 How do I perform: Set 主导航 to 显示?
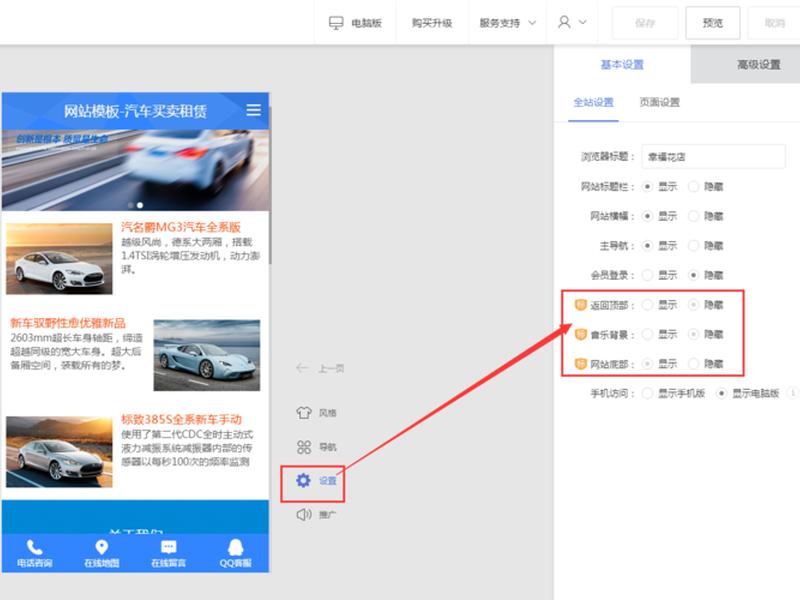coord(647,246)
